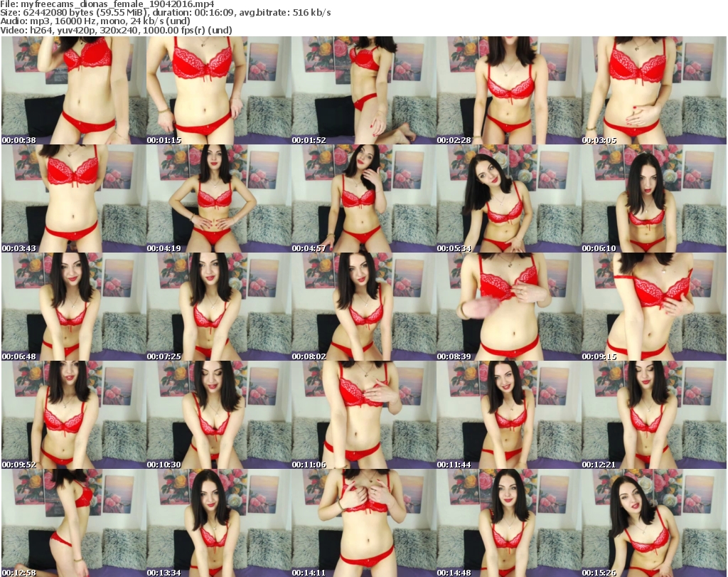Open the thumbnail stamped 00:03:43
The height and width of the screenshot is (577, 728).
click(x=74, y=198)
